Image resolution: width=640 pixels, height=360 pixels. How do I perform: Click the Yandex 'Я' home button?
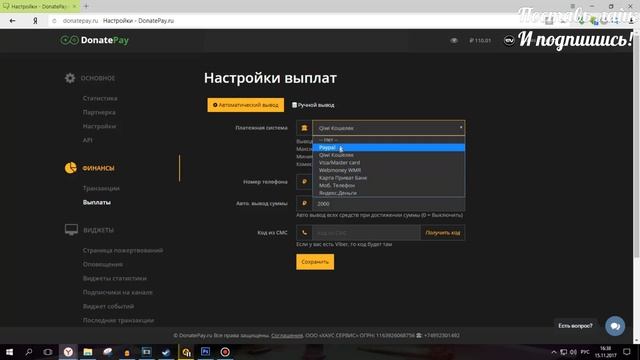[x=35, y=20]
